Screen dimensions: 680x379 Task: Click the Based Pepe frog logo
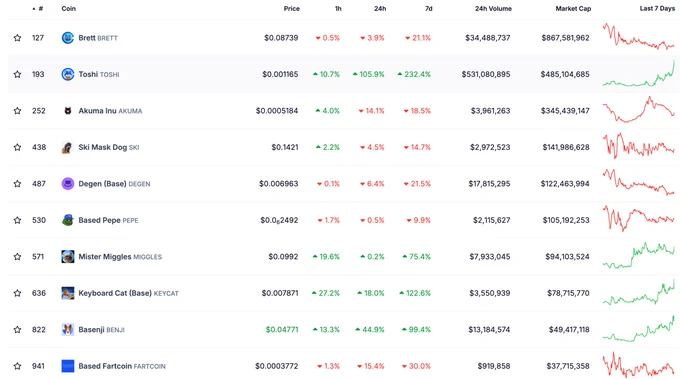click(x=68, y=220)
